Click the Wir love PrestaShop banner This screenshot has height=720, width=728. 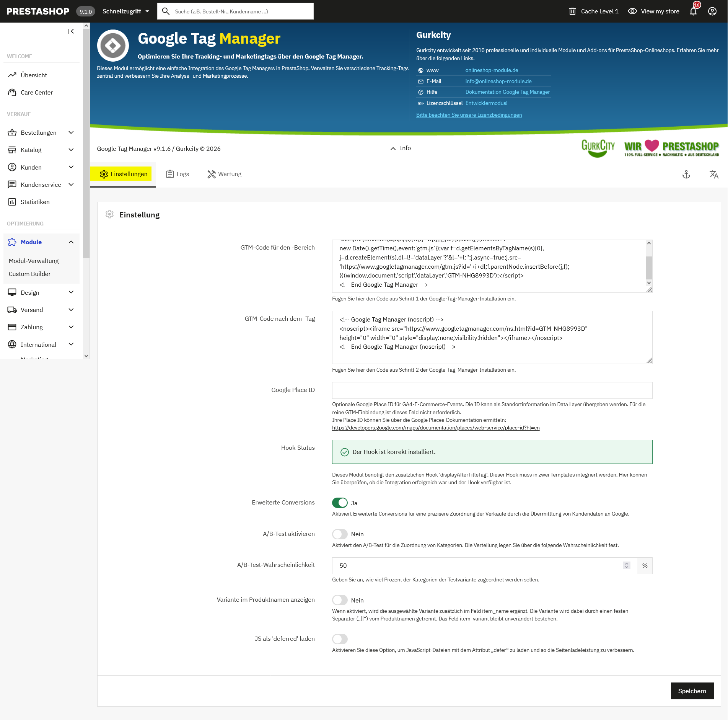pyautogui.click(x=671, y=148)
